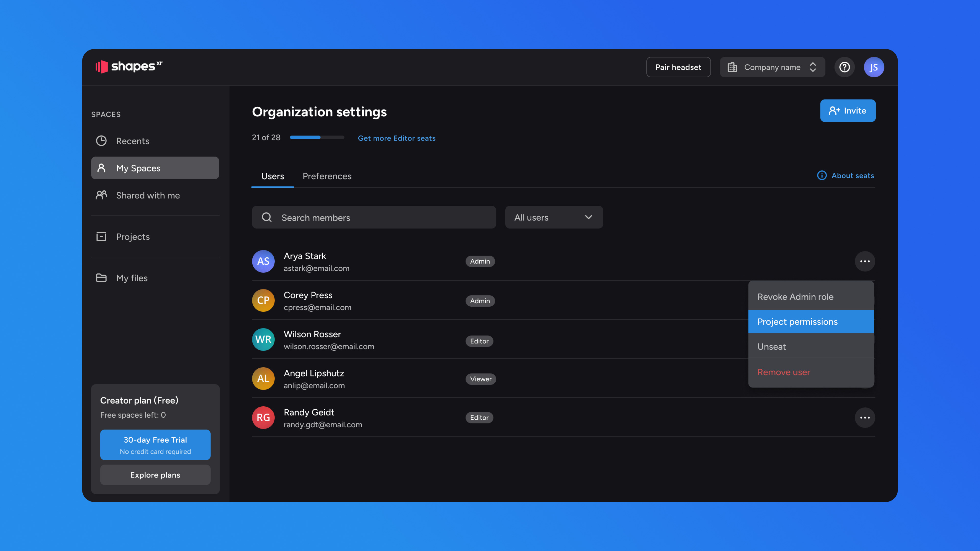Open Projects in the sidebar
The height and width of the screenshot is (551, 980).
(155, 236)
